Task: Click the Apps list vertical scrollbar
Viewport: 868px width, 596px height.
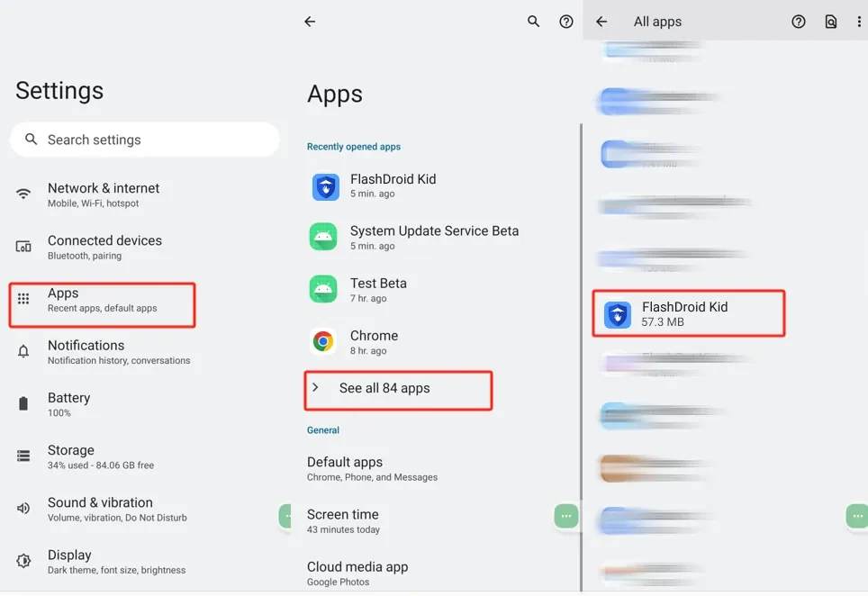Action: coord(581,357)
